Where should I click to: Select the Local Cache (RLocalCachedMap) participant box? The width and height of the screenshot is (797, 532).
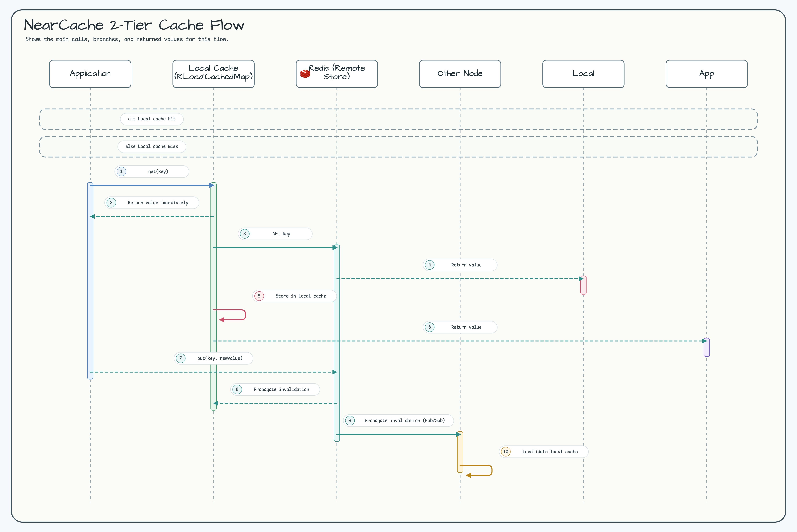[214, 74]
